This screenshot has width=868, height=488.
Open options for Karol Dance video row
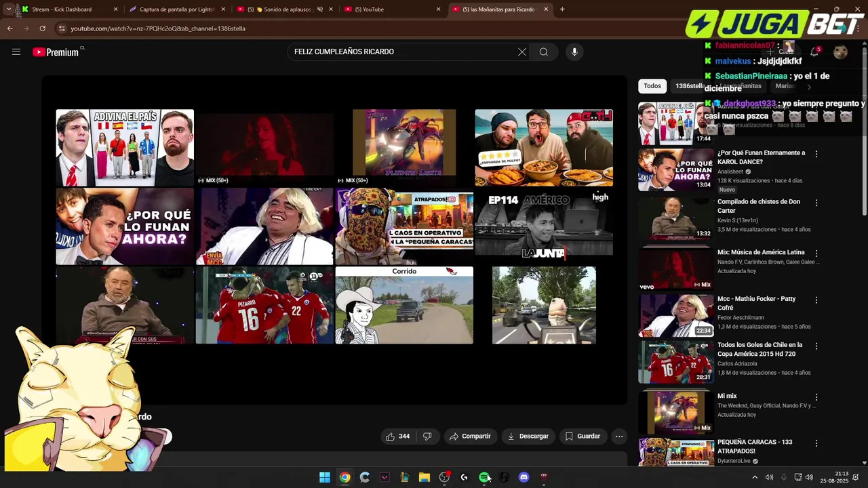click(816, 154)
